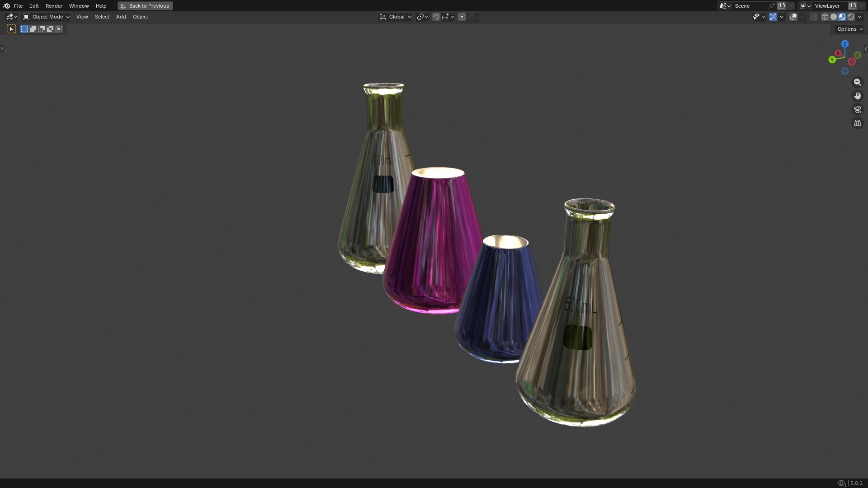Screen dimensions: 868x488
Task: Click the Back to Previous button
Action: coord(145,6)
